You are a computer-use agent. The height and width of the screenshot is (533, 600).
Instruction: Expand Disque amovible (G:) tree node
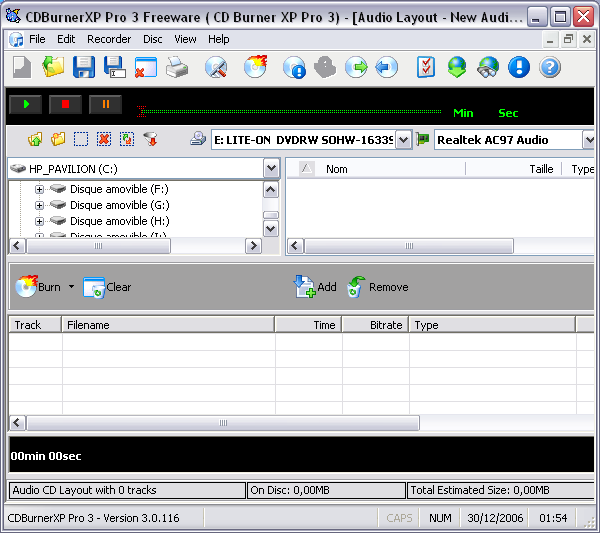pyautogui.click(x=39, y=205)
